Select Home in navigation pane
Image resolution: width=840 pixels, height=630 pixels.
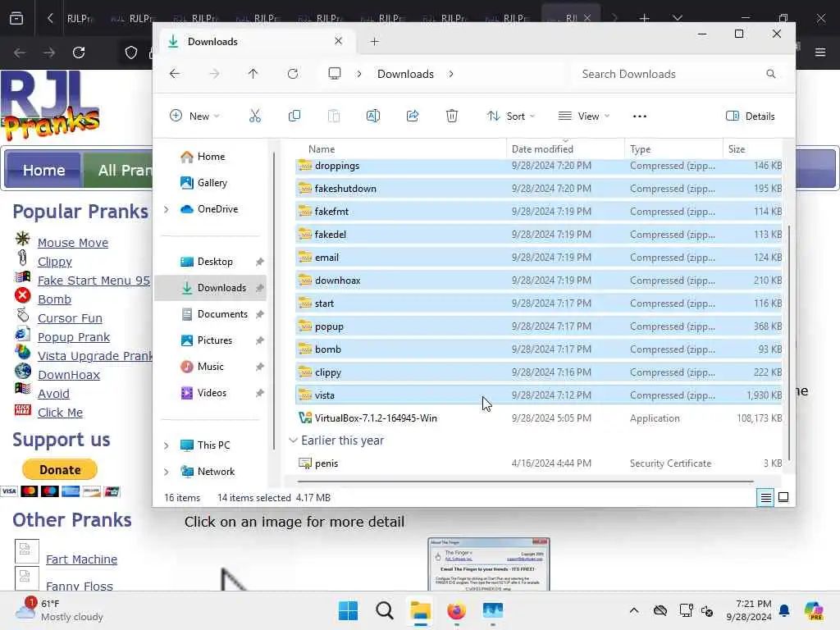point(211,157)
